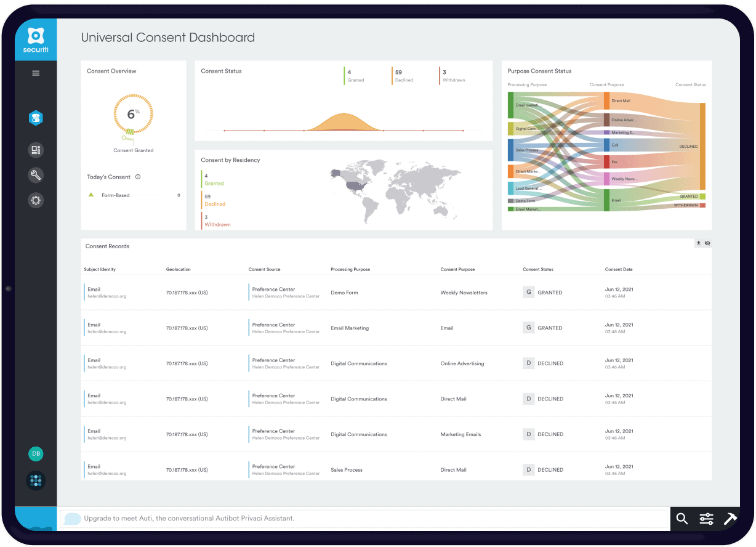Screen dimensions: 756x547
Task: Click the Form-Based green triangle icon
Action: point(91,195)
